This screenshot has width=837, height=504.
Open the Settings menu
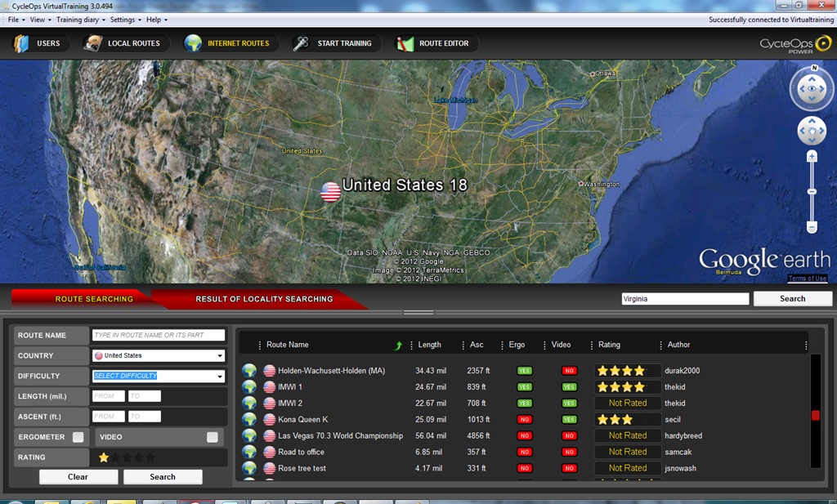pyautogui.click(x=125, y=20)
